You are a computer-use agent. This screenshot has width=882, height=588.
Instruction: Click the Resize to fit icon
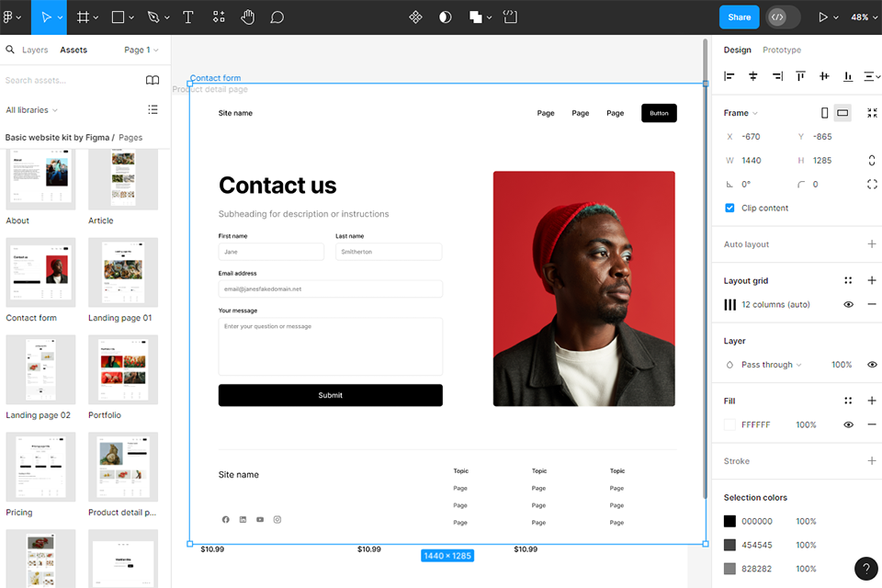point(872,113)
